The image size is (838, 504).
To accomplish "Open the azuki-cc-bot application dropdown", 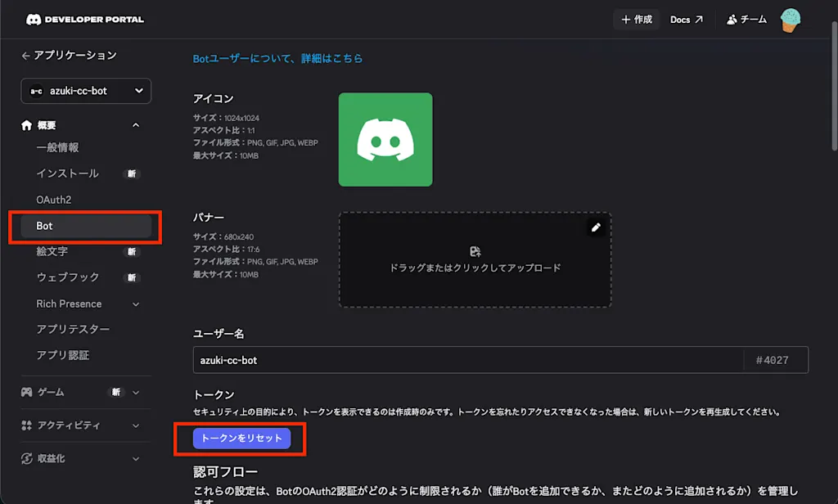I will pos(86,91).
